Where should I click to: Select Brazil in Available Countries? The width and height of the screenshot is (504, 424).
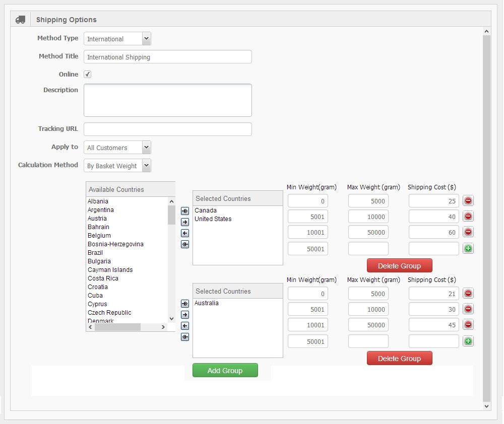point(95,252)
